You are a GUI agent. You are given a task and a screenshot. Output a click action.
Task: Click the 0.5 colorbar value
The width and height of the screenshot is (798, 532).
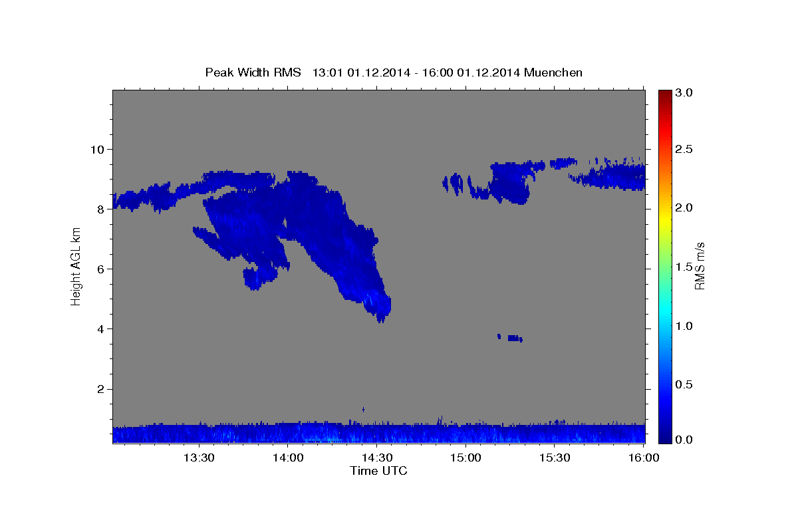(684, 384)
